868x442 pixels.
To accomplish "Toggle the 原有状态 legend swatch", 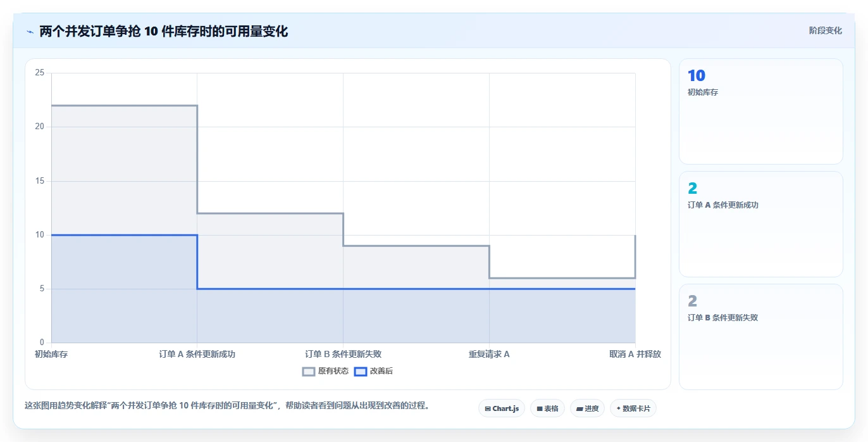I will [309, 372].
